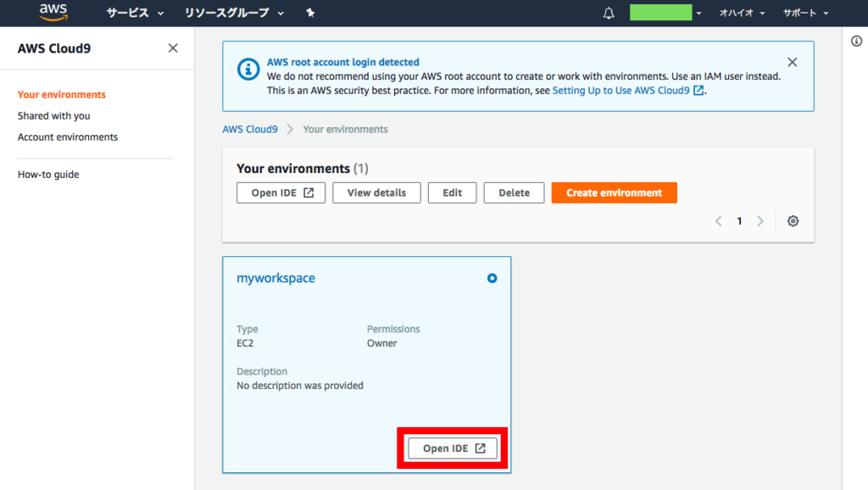
Task: Select Account environments in sidebar
Action: pyautogui.click(x=68, y=136)
